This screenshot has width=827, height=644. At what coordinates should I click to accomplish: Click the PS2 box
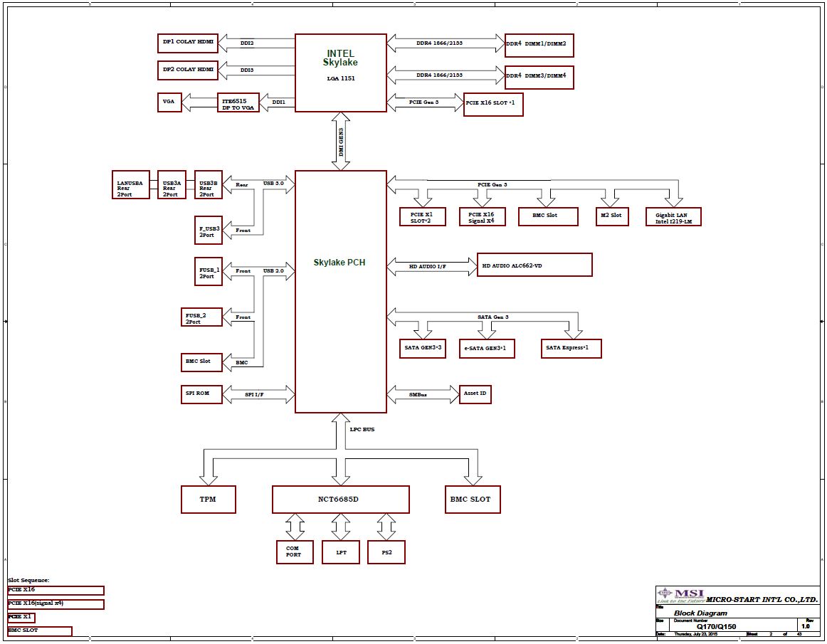pos(386,552)
